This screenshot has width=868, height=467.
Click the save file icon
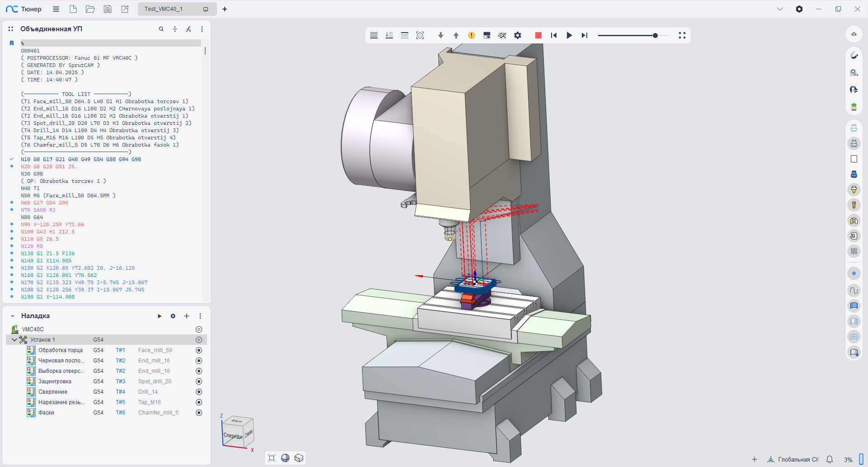pos(108,9)
